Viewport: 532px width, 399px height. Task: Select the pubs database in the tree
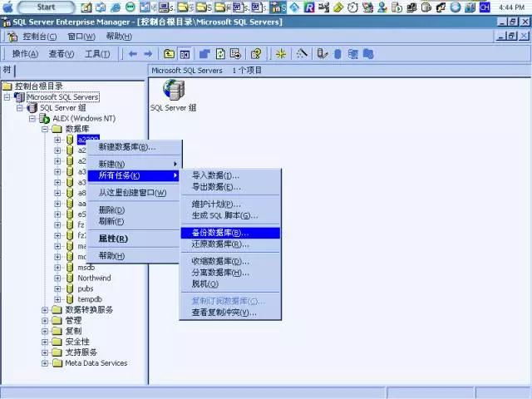point(85,288)
